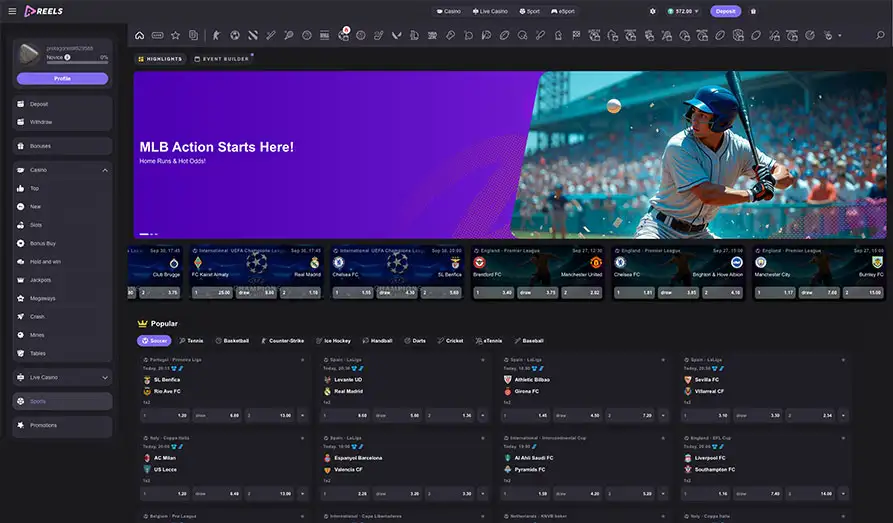Click the MLB Action Starts Here banner
This screenshot has height=523, width=893.
[510, 154]
